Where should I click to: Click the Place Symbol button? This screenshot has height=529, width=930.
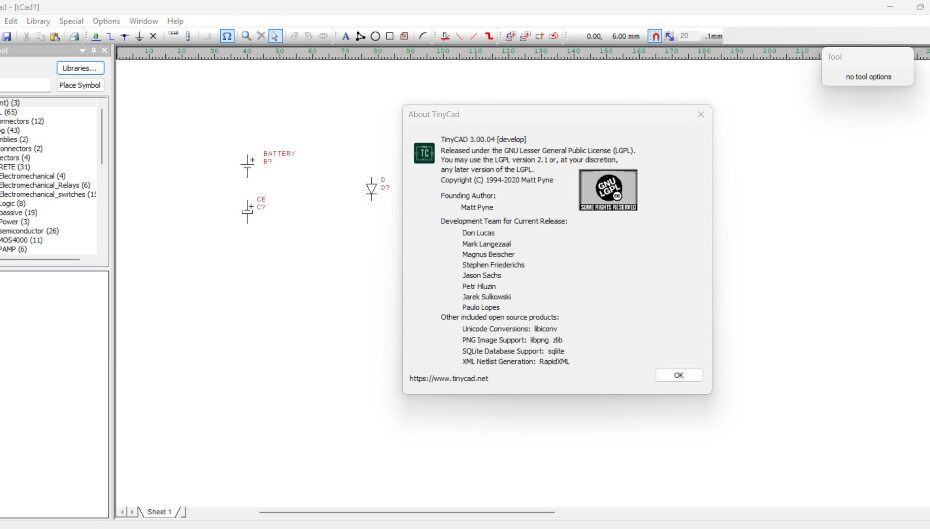coord(80,85)
